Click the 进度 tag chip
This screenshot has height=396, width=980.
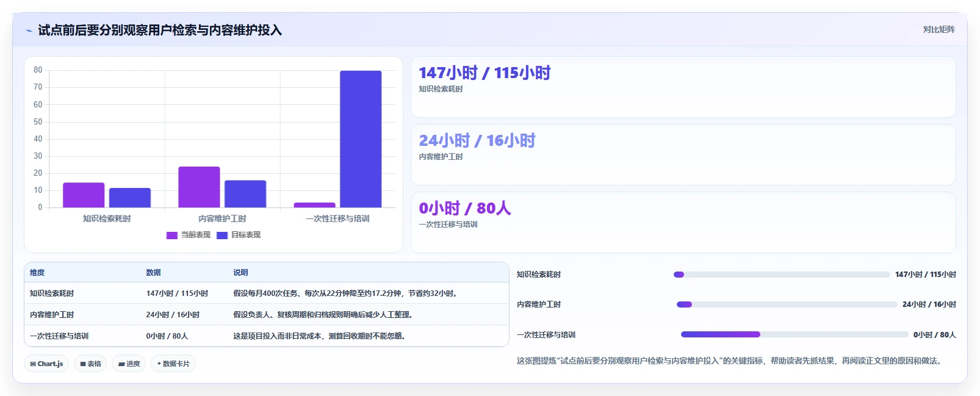click(129, 364)
